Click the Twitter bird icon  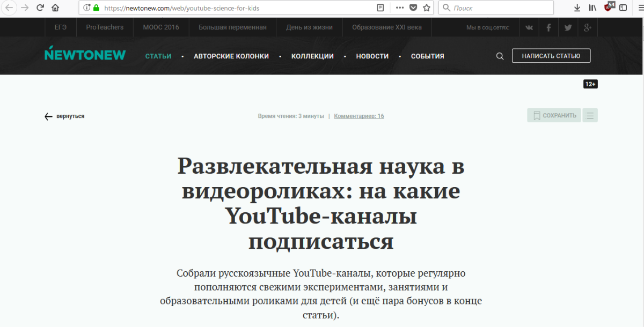[568, 27]
